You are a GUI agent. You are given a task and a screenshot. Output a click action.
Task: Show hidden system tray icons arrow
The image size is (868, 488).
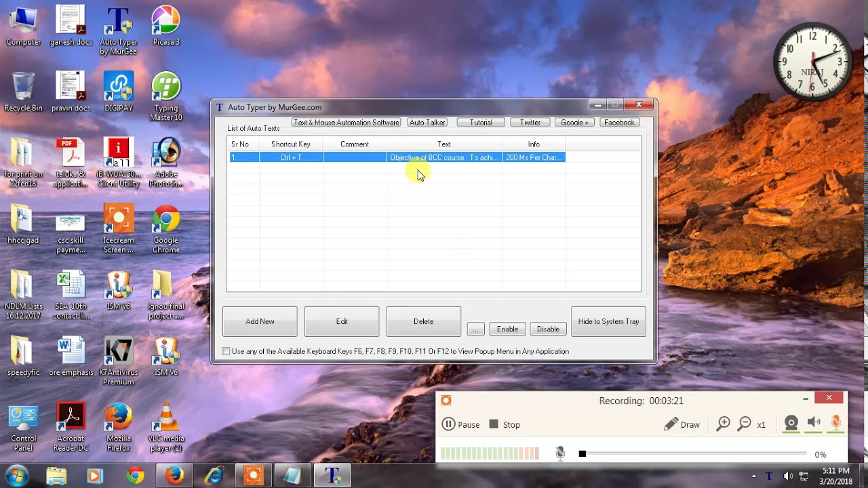tap(753, 476)
